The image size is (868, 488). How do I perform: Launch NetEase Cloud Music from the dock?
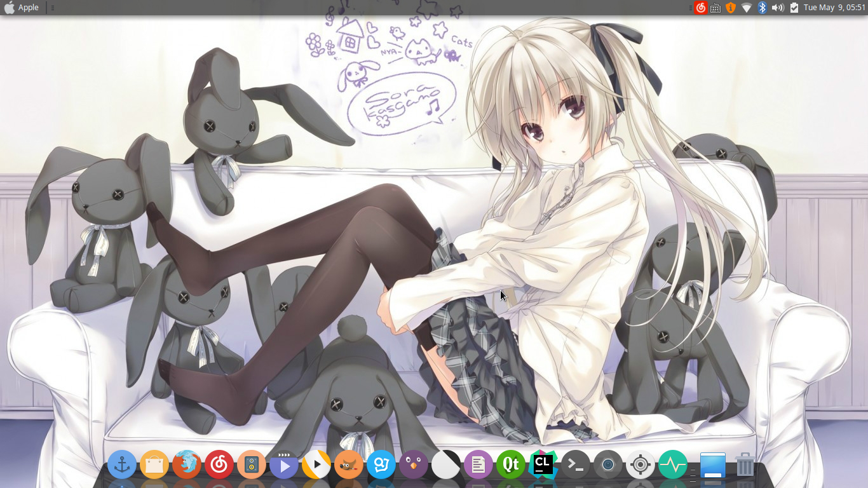pyautogui.click(x=219, y=465)
